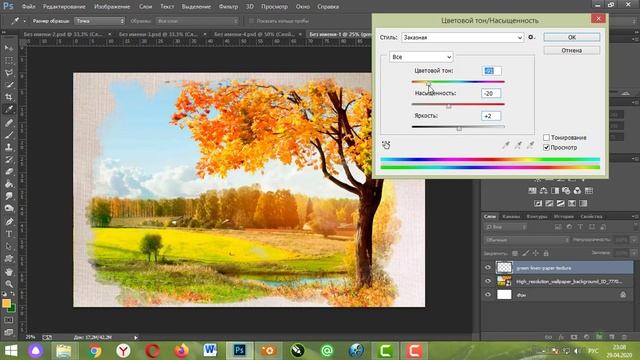Add an Invert adjustment from Adjustments panel
Image resolution: width=640 pixels, height=360 pixels.
tap(538, 203)
